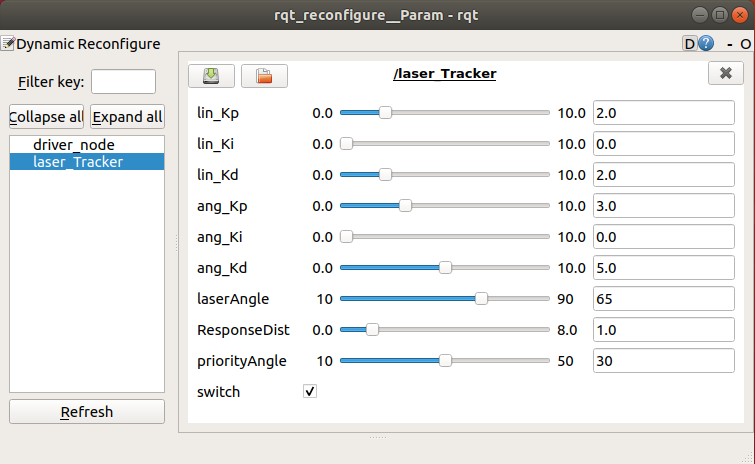Click Expand all button
Image resolution: width=755 pixels, height=464 pixels.
click(x=127, y=116)
